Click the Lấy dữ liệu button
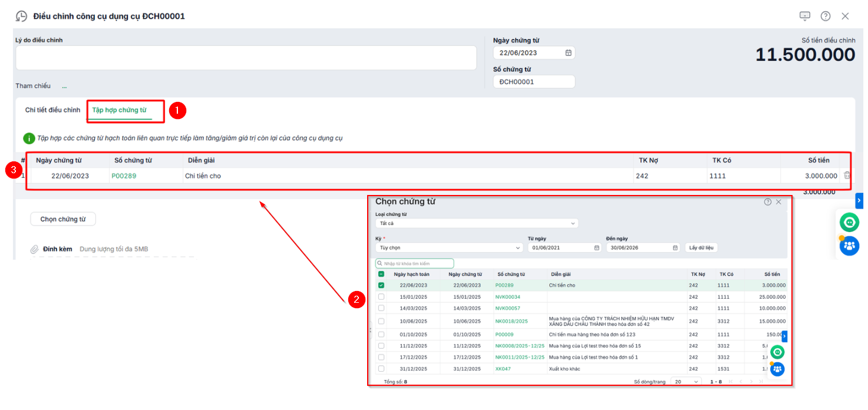Image resolution: width=868 pixels, height=410 pixels. (701, 248)
